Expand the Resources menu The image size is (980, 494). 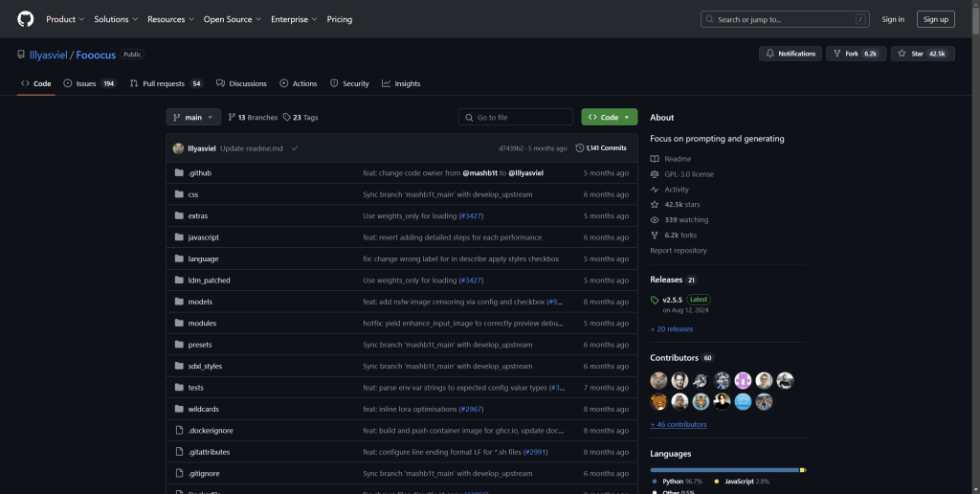pos(170,19)
